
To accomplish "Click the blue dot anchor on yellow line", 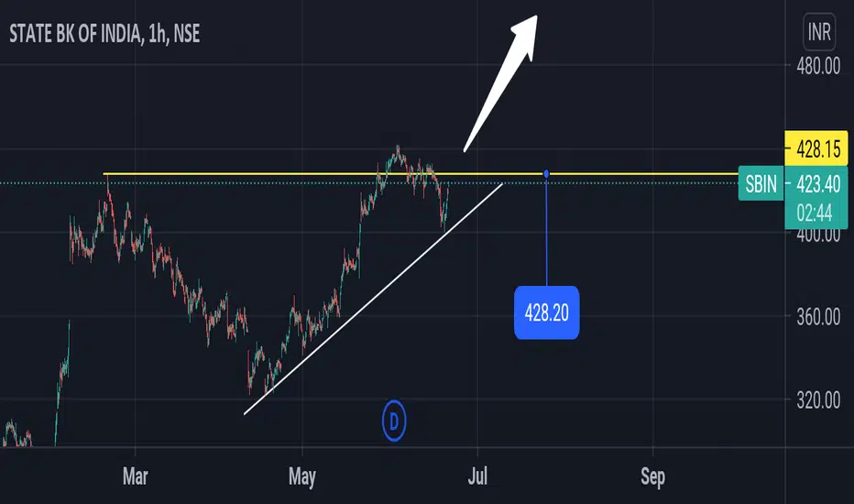I will [546, 174].
